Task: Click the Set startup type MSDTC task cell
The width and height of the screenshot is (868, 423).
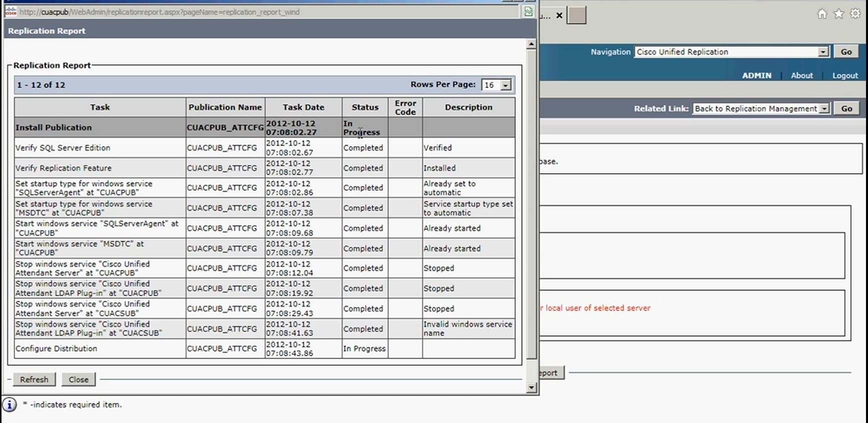Action: pyautogui.click(x=100, y=208)
